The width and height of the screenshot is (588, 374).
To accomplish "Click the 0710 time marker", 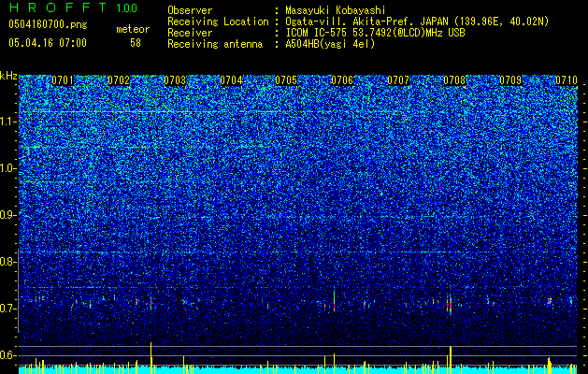I will (x=566, y=80).
